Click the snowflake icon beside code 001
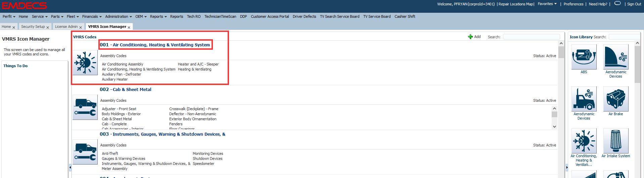This screenshot has height=178, width=644. 85,63
